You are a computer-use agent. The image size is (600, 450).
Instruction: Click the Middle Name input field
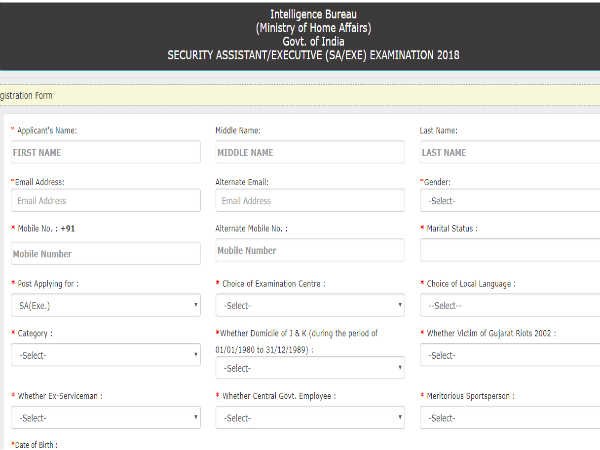310,152
